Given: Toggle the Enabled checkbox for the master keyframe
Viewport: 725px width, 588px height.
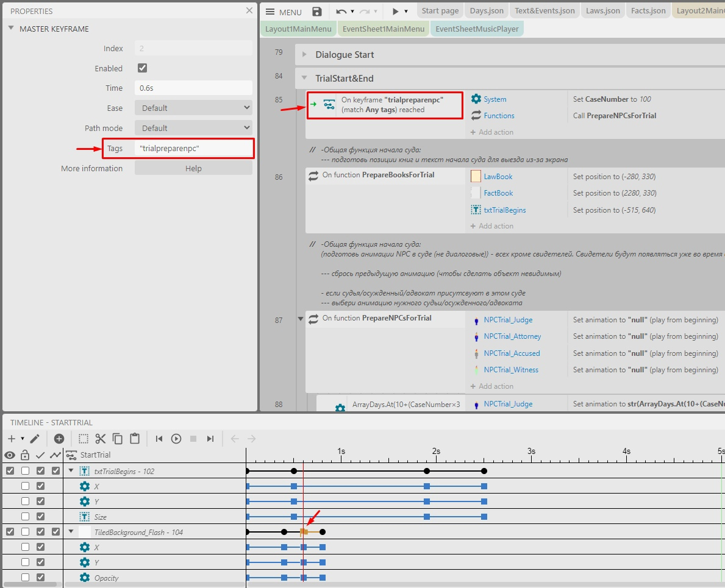Looking at the screenshot, I should (x=143, y=68).
